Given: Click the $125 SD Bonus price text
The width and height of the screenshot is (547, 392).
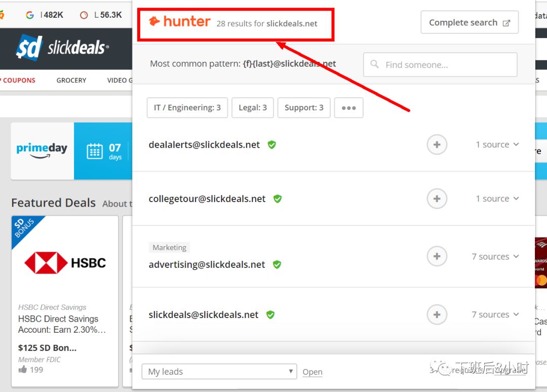Looking at the screenshot, I should pos(47,348).
